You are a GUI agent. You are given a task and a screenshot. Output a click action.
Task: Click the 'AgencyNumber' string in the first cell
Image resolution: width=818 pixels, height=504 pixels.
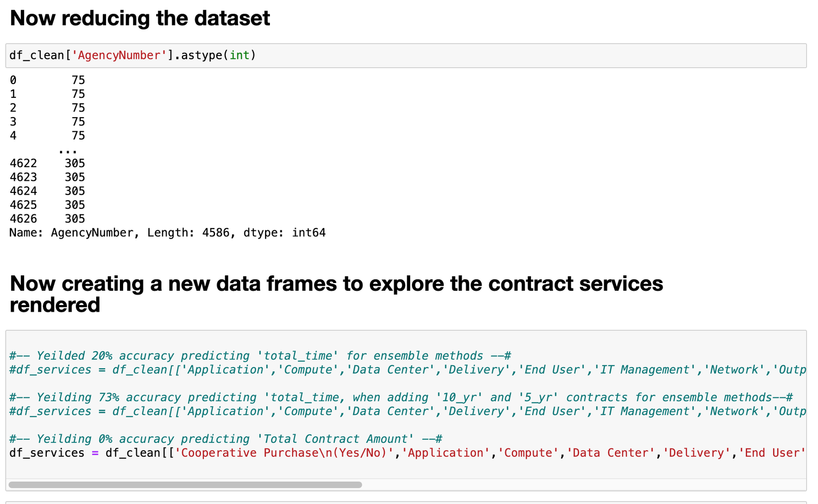point(119,56)
